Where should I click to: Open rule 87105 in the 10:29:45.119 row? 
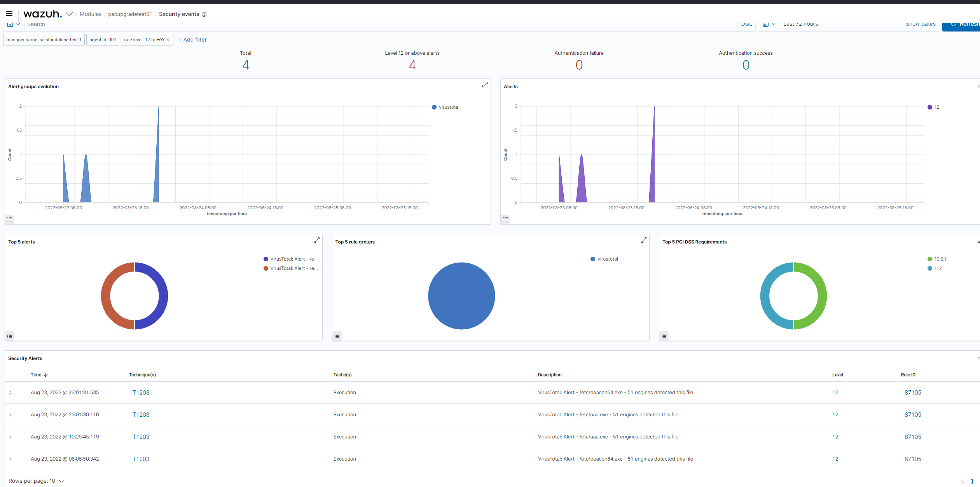913,437
